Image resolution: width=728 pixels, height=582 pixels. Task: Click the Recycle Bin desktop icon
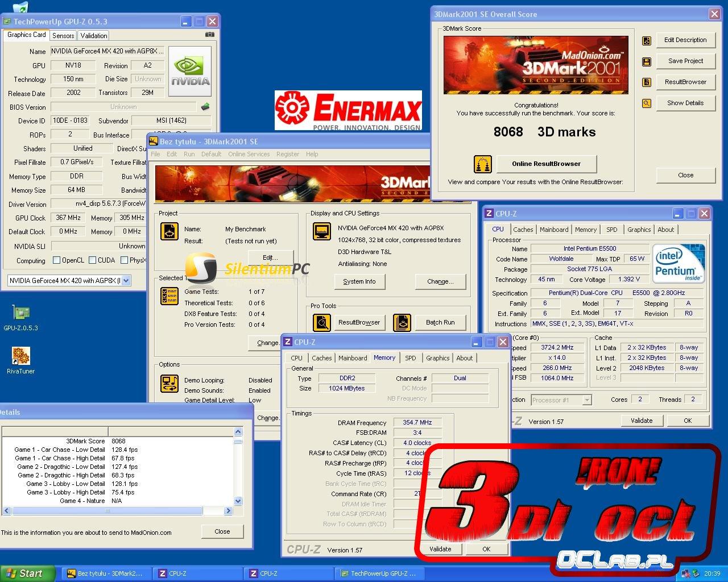[20, 7]
